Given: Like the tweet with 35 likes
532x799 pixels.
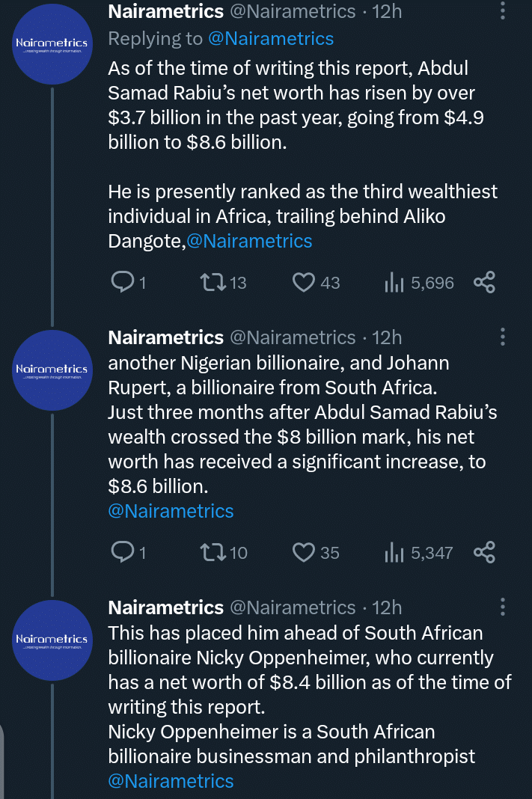Looking at the screenshot, I should click(x=303, y=552).
